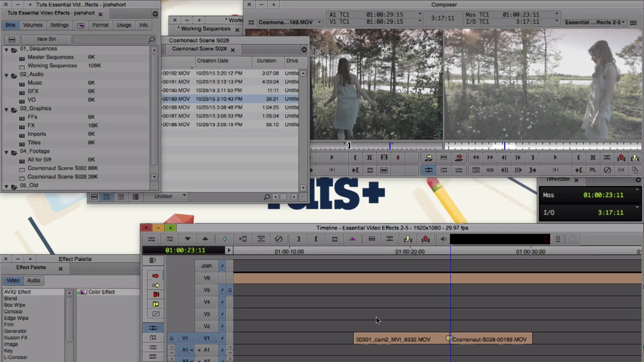Screen dimensions: 644x362
Task: Click the red Lift button in timeline toolbar
Action: pos(426,239)
